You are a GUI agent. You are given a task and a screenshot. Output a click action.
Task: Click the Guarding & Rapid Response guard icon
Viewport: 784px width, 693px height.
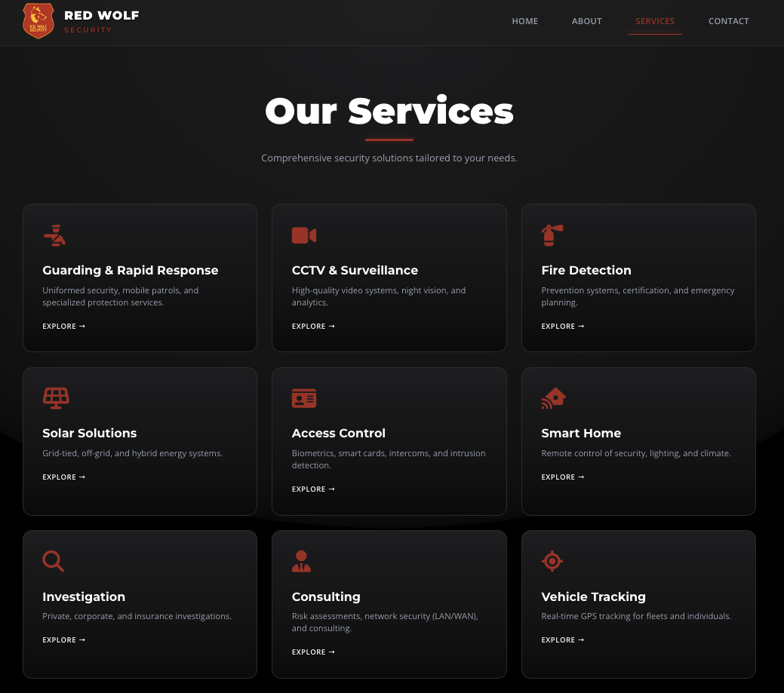[54, 235]
